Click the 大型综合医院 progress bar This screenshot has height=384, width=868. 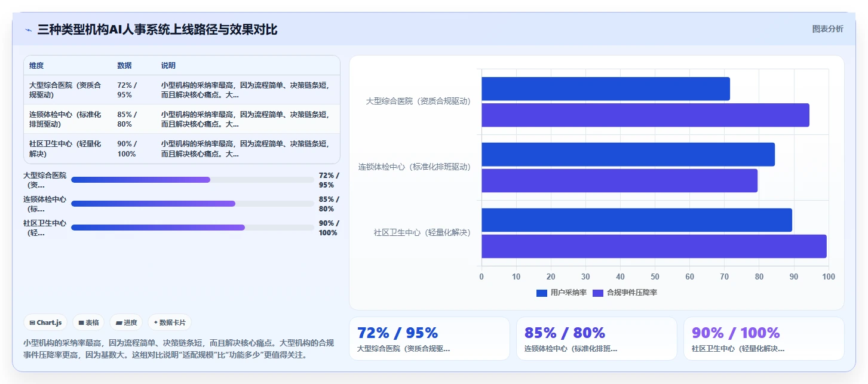(x=192, y=180)
